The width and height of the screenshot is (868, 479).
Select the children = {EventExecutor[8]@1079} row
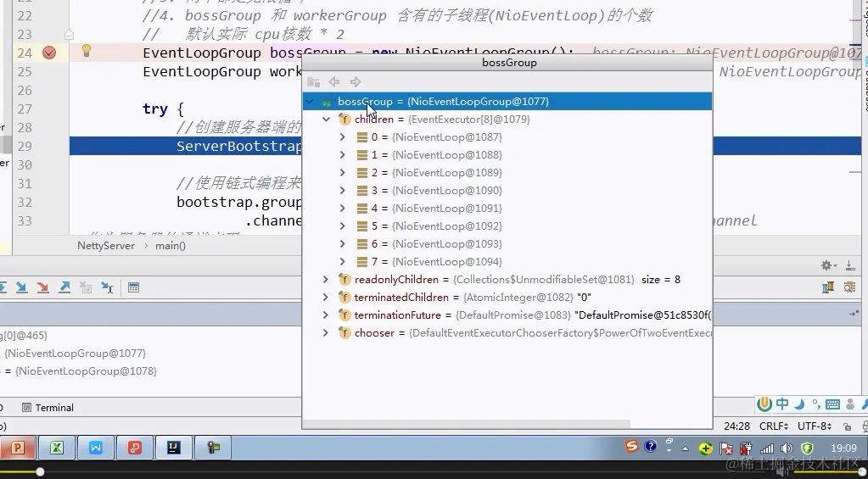[507, 119]
